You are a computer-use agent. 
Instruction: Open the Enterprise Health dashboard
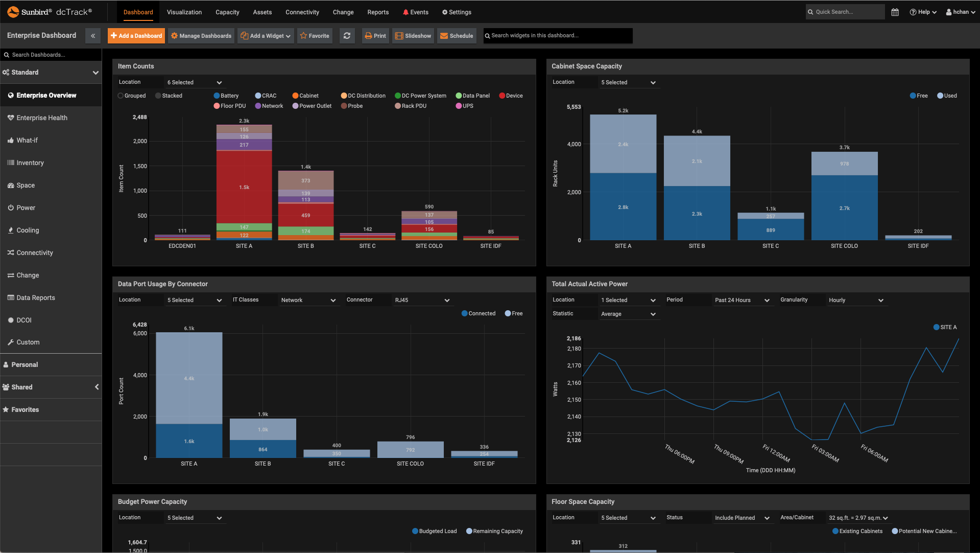tap(42, 118)
